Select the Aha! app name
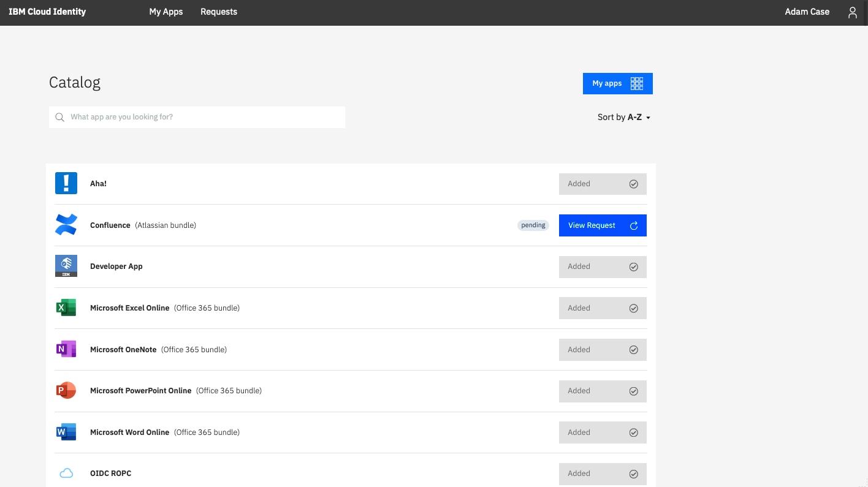This screenshot has height=487, width=868. (x=98, y=184)
